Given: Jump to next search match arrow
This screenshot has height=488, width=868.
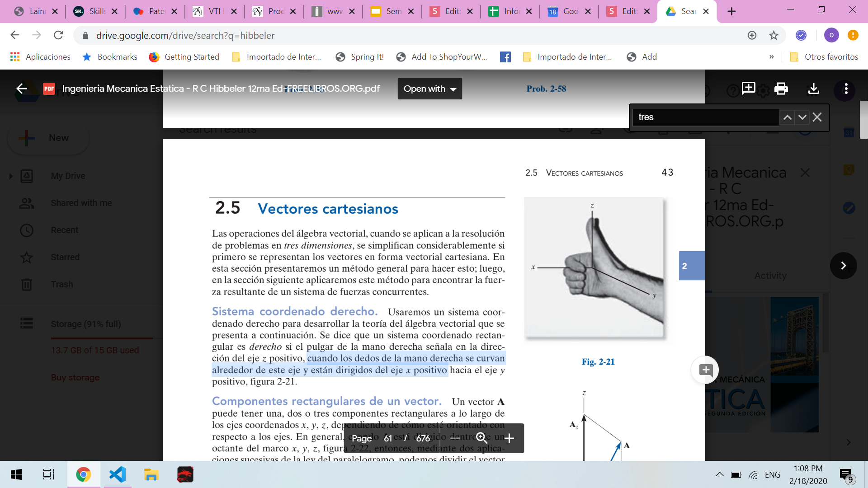Looking at the screenshot, I should 802,117.
